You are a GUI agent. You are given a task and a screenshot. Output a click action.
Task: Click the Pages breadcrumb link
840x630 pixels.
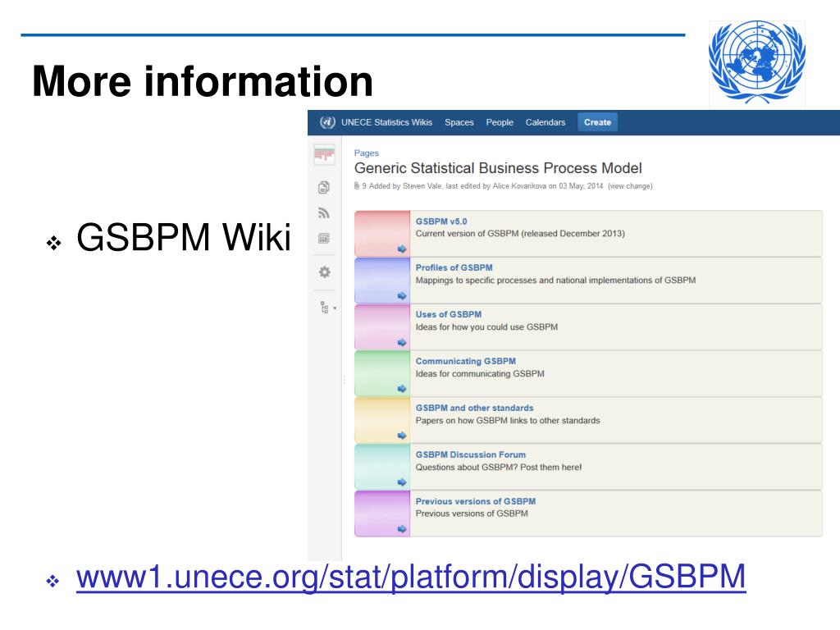367,153
